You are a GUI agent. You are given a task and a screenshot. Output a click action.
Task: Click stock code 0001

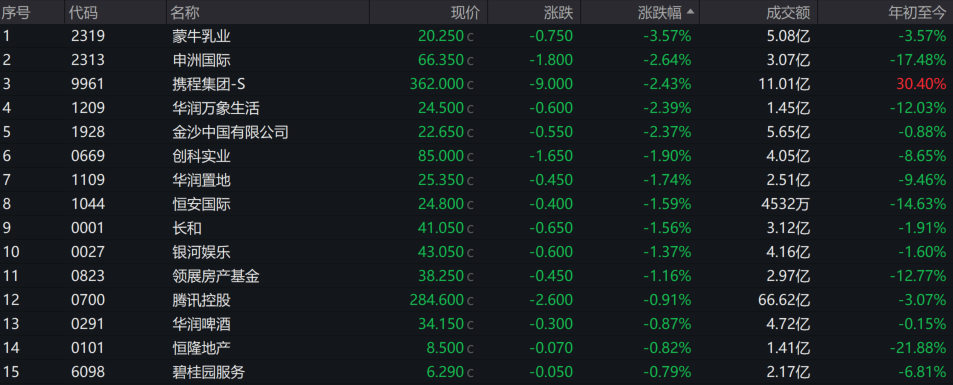tap(87, 228)
